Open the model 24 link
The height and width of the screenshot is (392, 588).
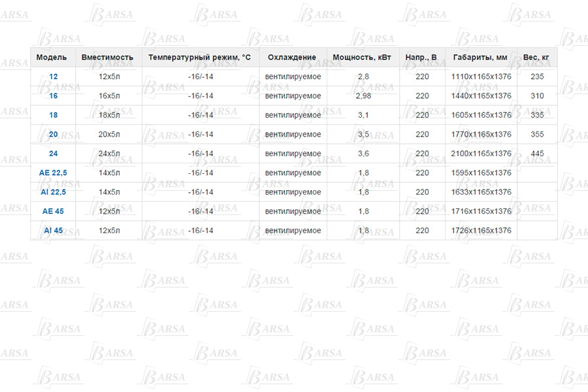click(x=53, y=154)
